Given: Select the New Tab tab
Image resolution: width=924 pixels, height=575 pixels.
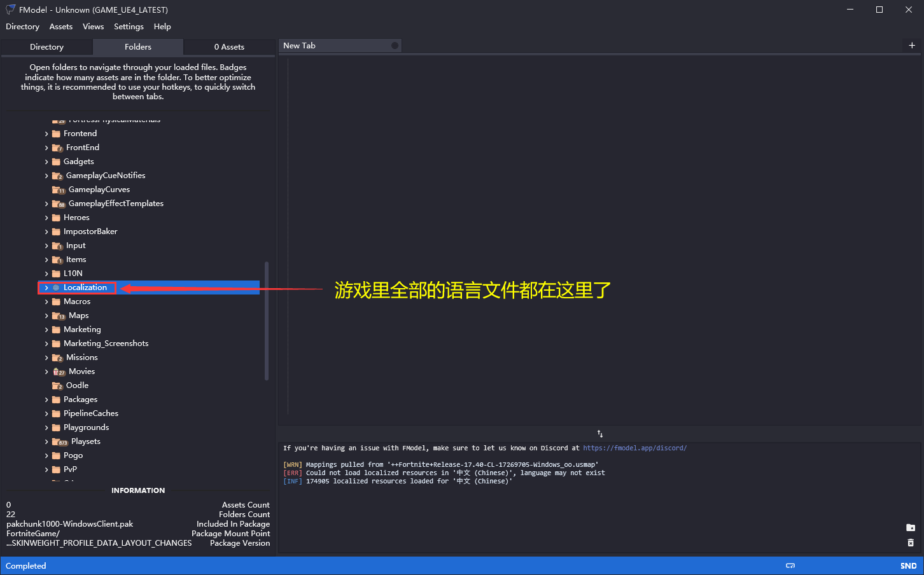Looking at the screenshot, I should [340, 46].
